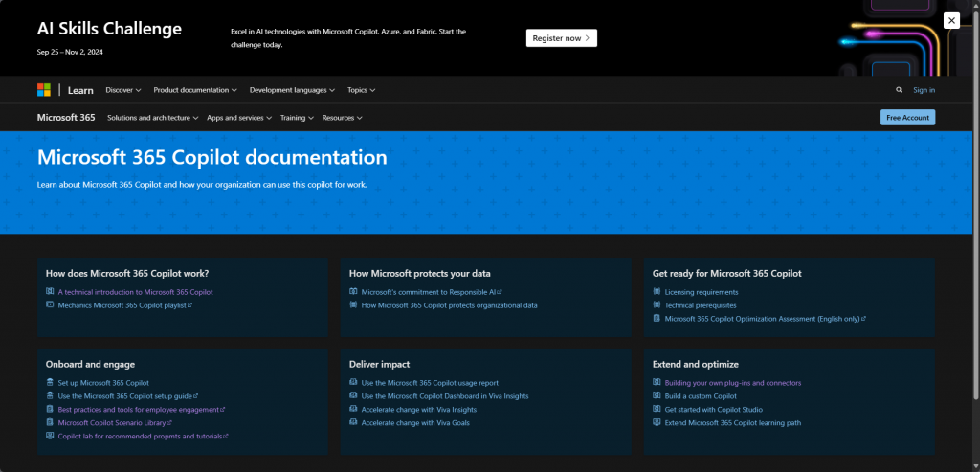Screen dimensions: 980x472
Task: Open Use the Microsoft 365 Copilot usage report
Action: (430, 383)
